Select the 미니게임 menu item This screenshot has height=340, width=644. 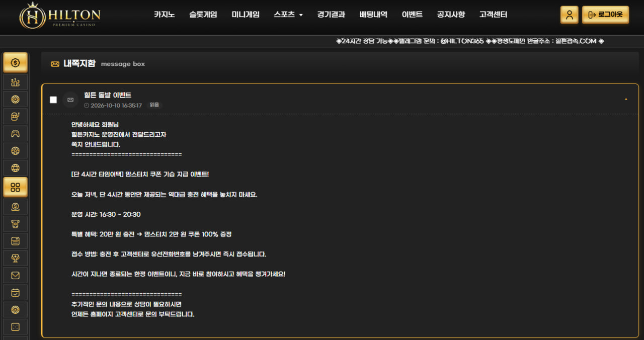point(246,15)
